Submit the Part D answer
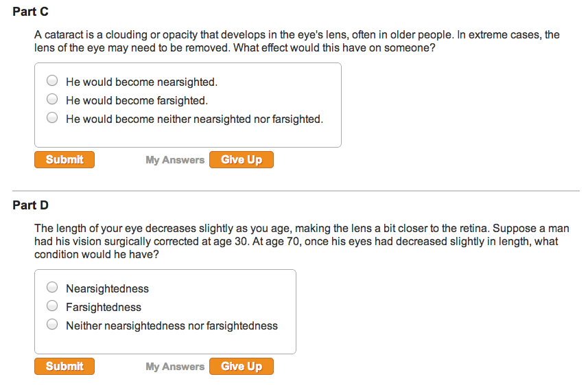The image size is (588, 390). tap(64, 367)
